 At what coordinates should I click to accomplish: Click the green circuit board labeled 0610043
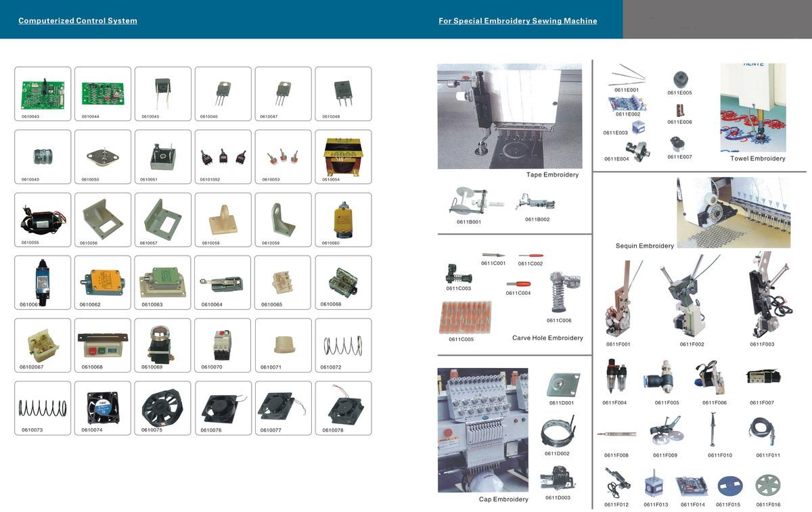point(42,93)
